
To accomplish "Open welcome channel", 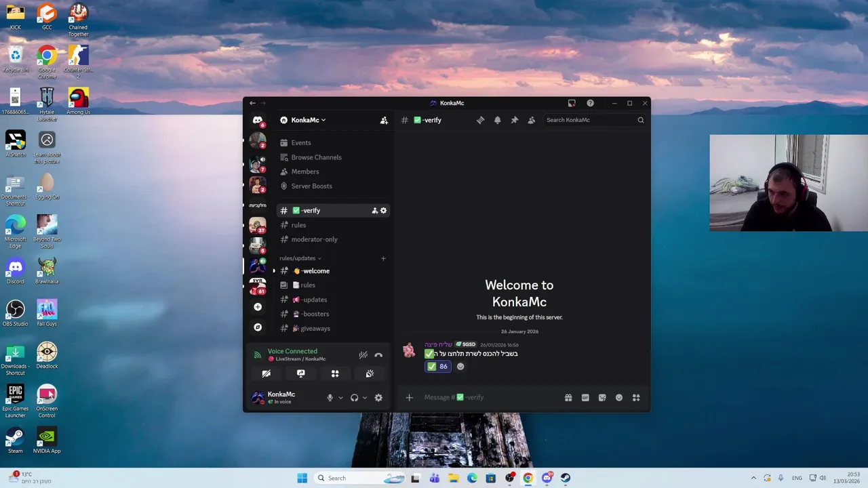I will pyautogui.click(x=332, y=271).
